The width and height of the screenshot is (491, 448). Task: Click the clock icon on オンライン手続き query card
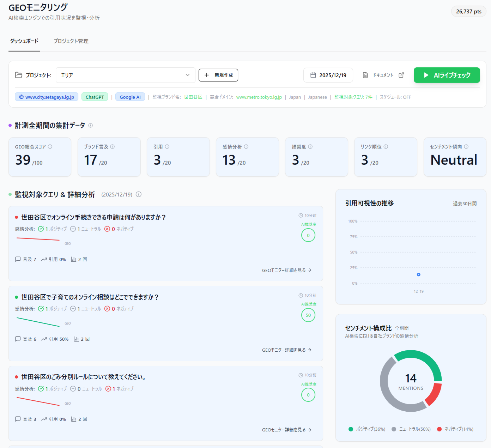click(301, 216)
